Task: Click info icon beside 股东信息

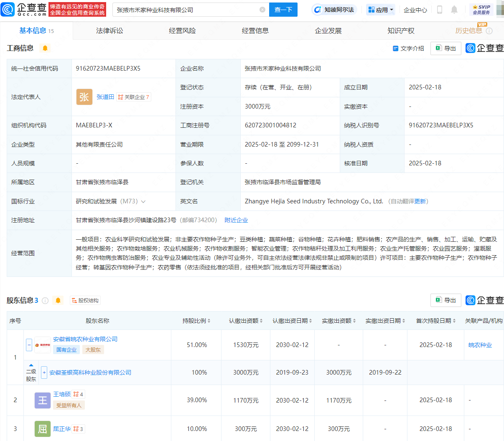Action: 45,300
